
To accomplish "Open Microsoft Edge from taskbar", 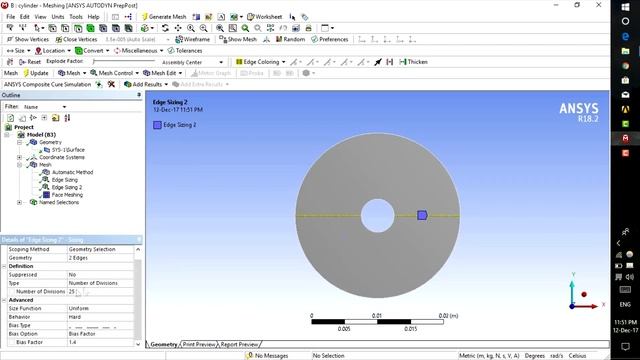I will point(625,36).
